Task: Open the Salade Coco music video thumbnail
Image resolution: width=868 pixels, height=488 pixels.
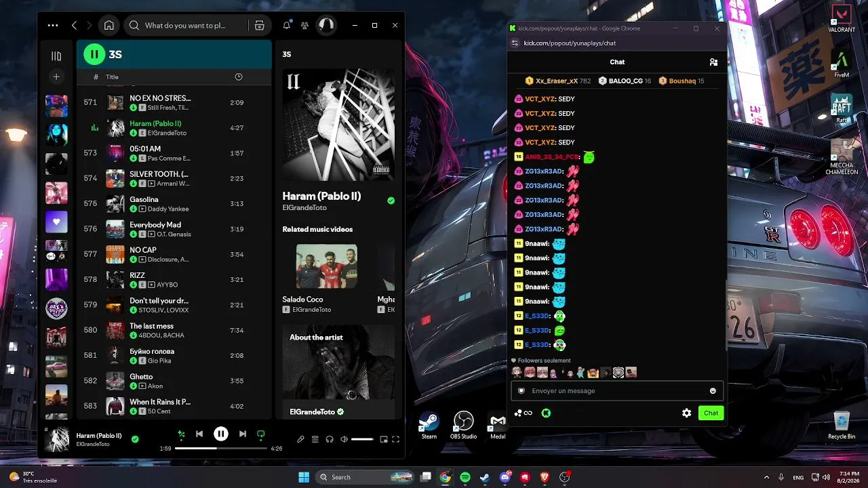Action: tap(326, 266)
